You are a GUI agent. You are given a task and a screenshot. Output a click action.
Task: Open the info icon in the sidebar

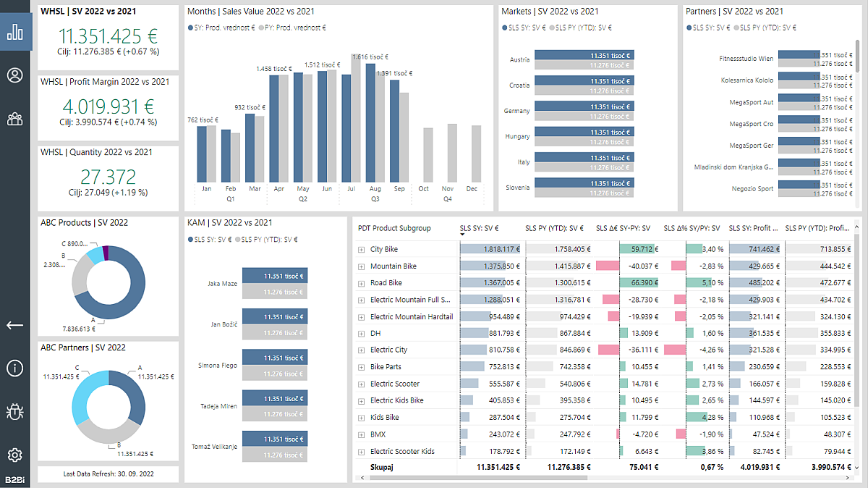point(14,369)
